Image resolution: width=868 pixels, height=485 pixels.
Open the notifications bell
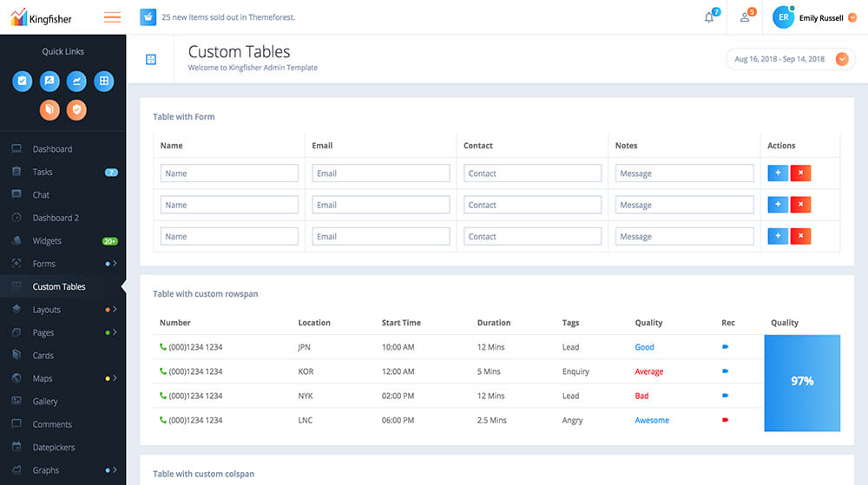coord(709,17)
